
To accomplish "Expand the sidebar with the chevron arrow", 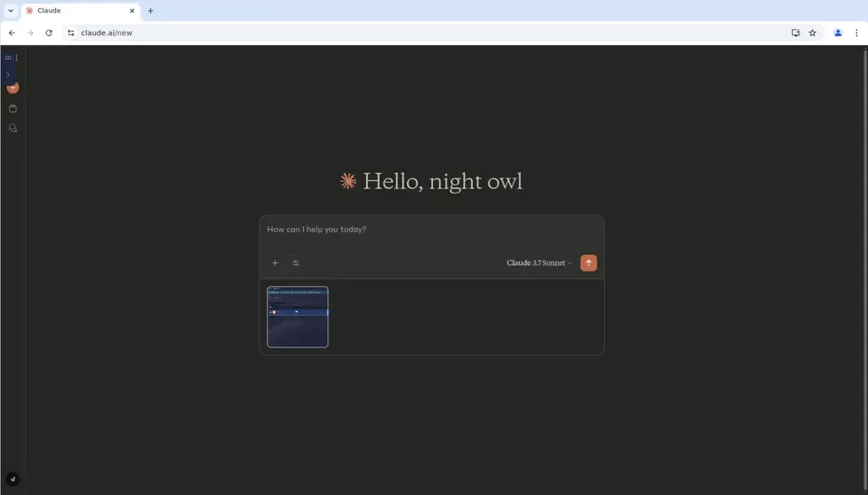I will click(8, 74).
